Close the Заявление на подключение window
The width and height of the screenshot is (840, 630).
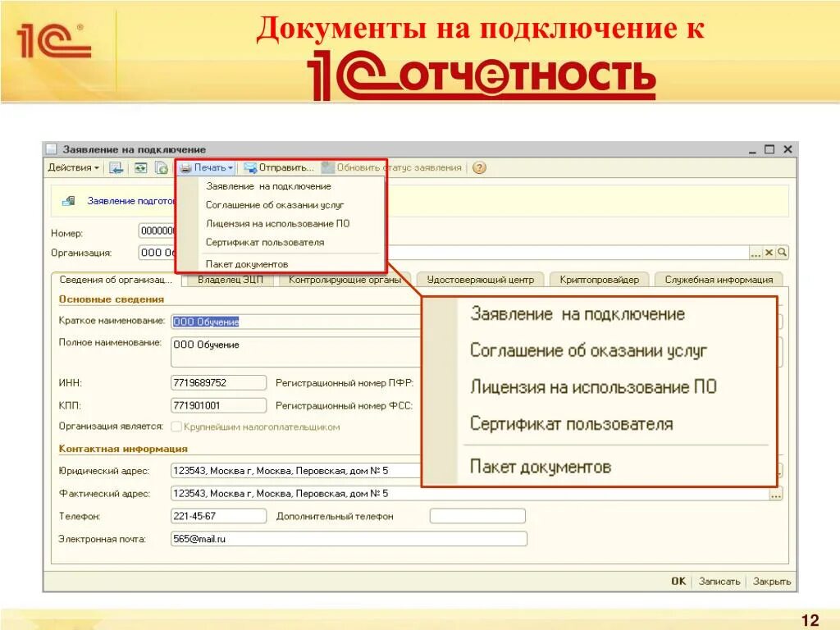(x=787, y=149)
